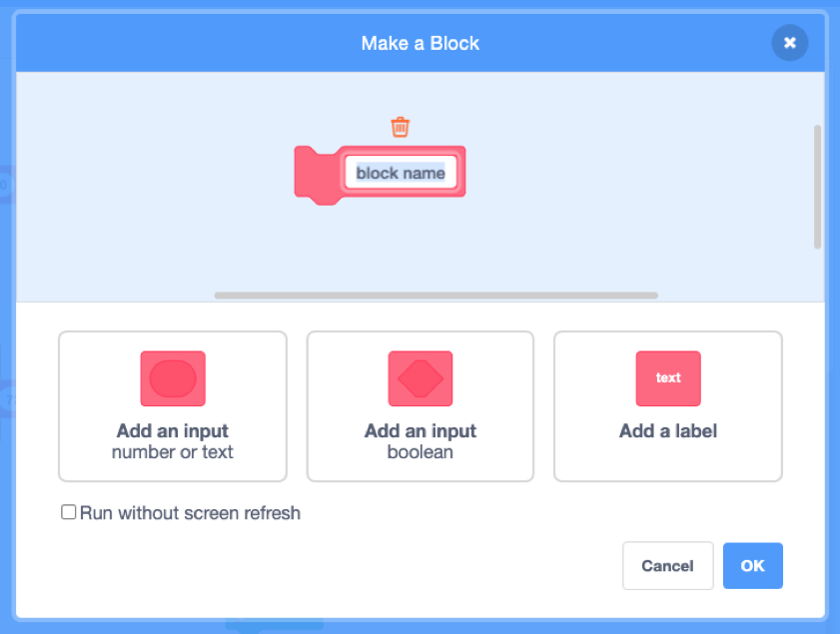The width and height of the screenshot is (840, 634).
Task: Click the highlighted 'block name' text
Action: tap(401, 173)
